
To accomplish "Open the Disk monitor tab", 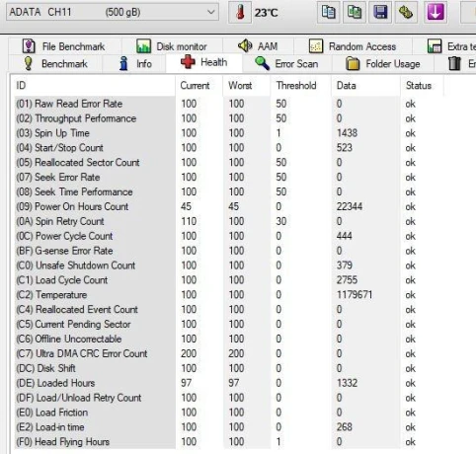I will coord(172,46).
